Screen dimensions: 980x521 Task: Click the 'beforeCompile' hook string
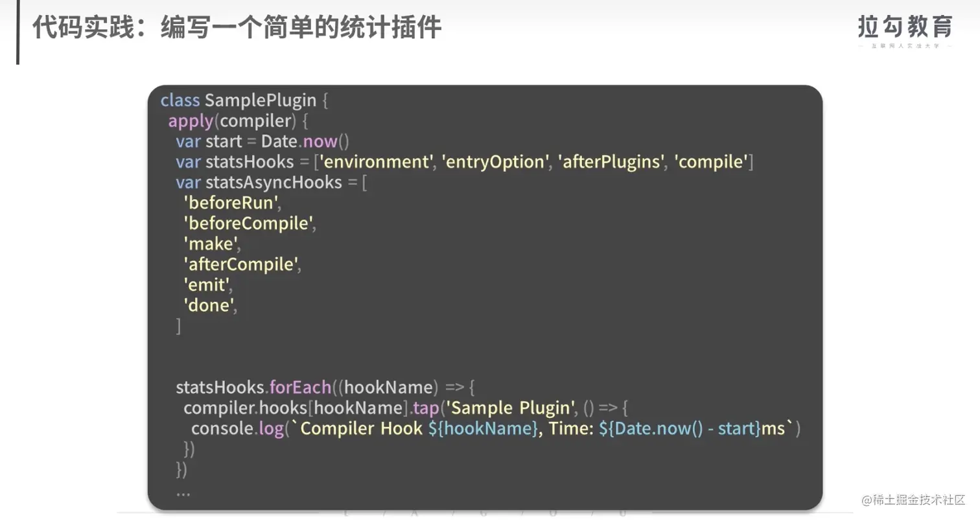coord(249,224)
